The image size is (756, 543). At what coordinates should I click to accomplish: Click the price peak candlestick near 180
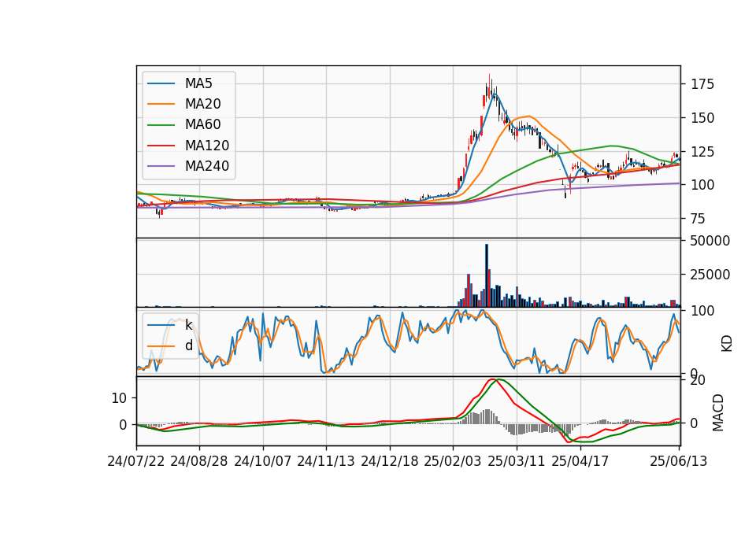click(x=489, y=87)
